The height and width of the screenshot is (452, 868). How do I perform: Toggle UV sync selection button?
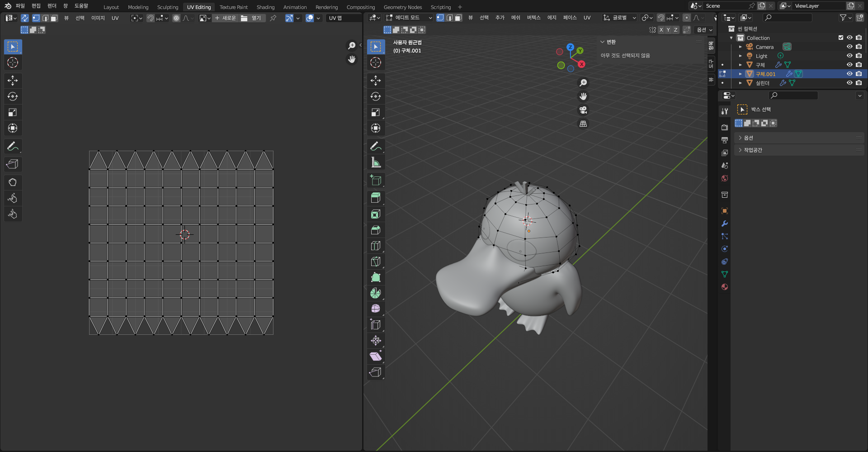point(24,18)
